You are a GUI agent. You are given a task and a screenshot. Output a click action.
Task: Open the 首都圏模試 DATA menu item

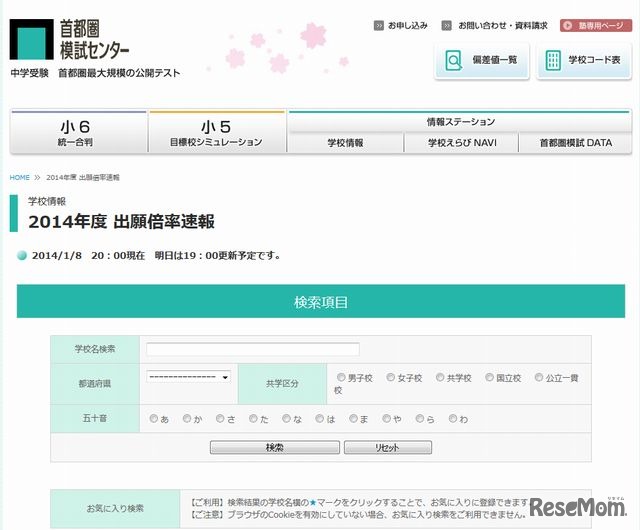576,143
